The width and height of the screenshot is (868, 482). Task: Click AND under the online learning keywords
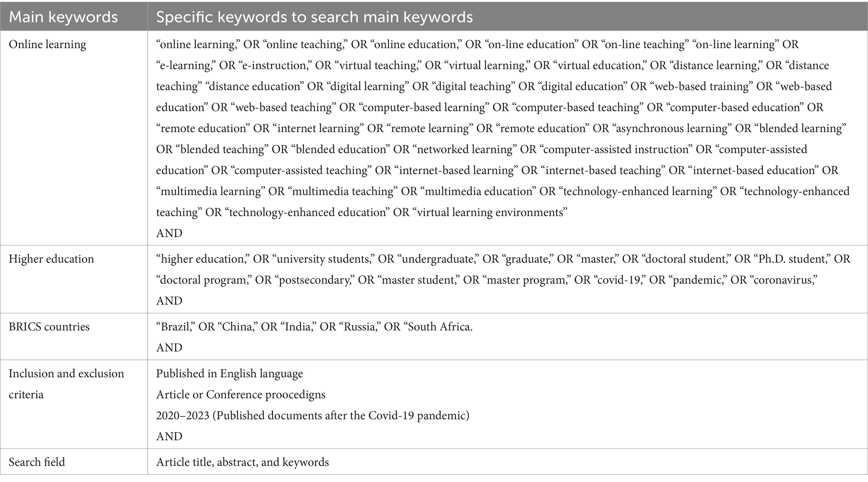coord(169,233)
